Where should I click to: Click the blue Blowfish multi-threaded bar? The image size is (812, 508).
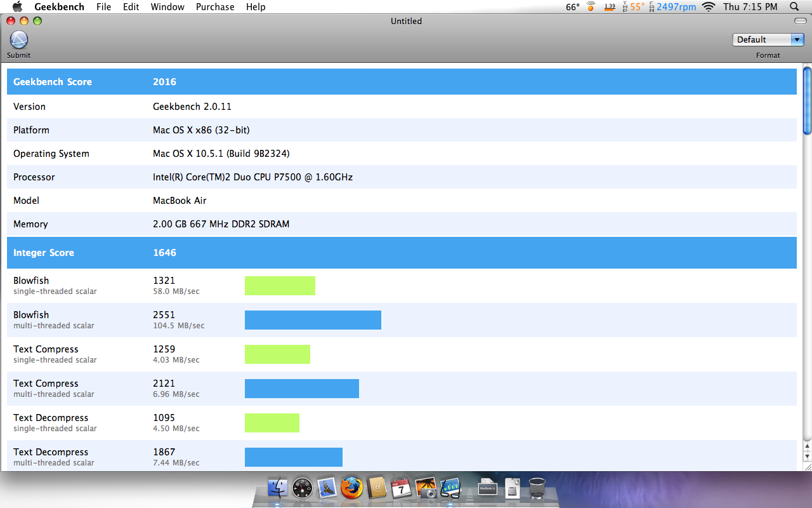(313, 320)
